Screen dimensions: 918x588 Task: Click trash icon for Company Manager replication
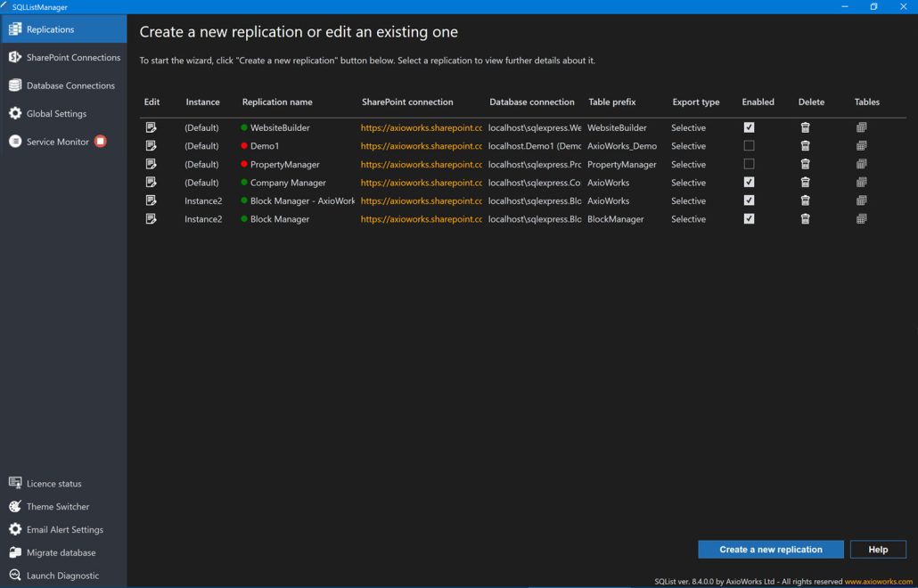[x=805, y=183]
